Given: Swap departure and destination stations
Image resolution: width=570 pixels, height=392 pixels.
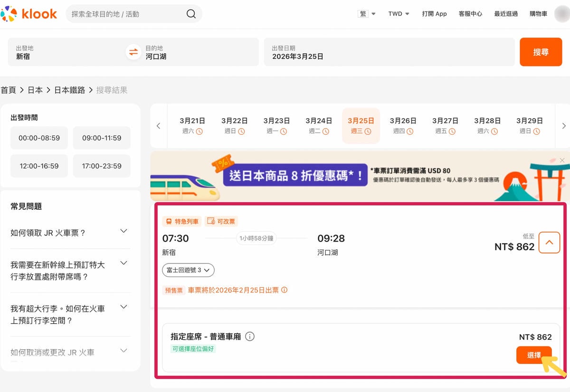Looking at the screenshot, I should 133,52.
